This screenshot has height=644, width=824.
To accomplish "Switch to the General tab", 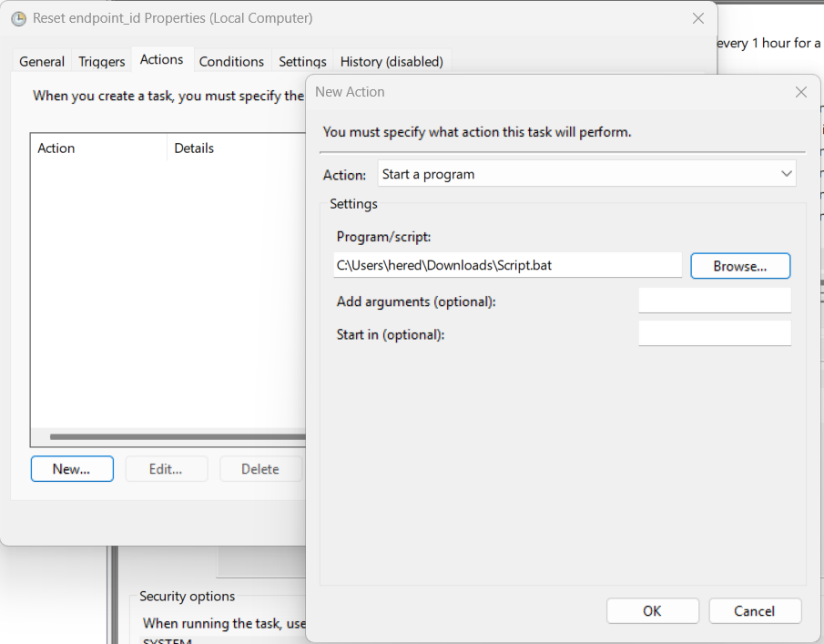I will click(x=42, y=62).
